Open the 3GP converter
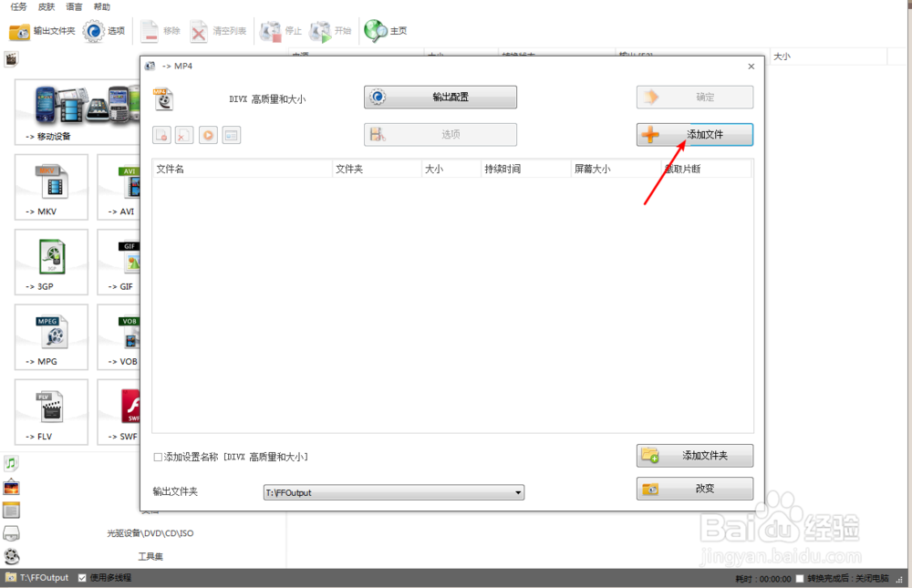 50,262
